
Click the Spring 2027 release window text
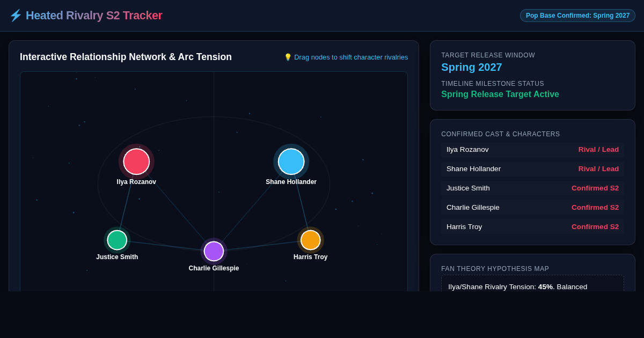coord(472,67)
